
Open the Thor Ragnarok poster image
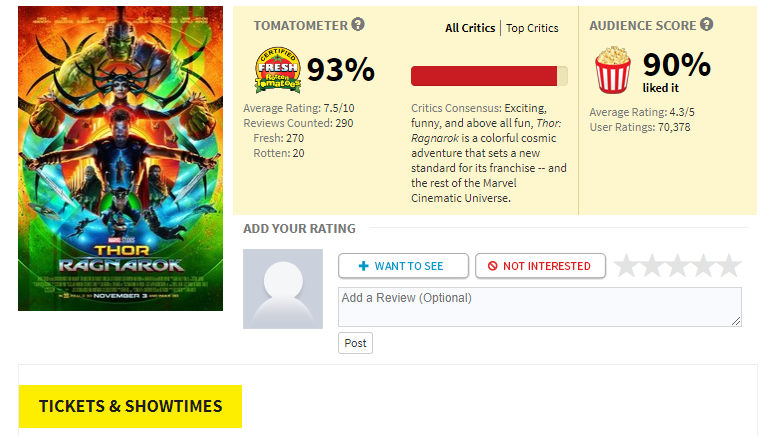(120, 158)
